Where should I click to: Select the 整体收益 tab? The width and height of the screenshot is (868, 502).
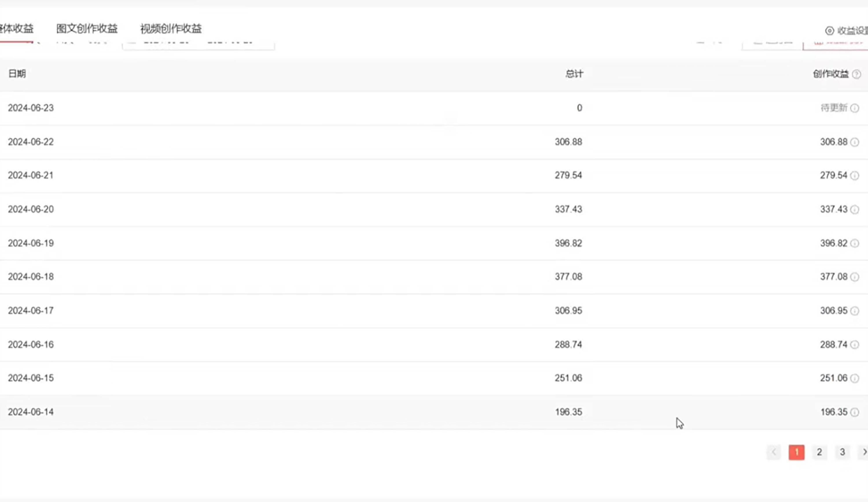coord(16,29)
